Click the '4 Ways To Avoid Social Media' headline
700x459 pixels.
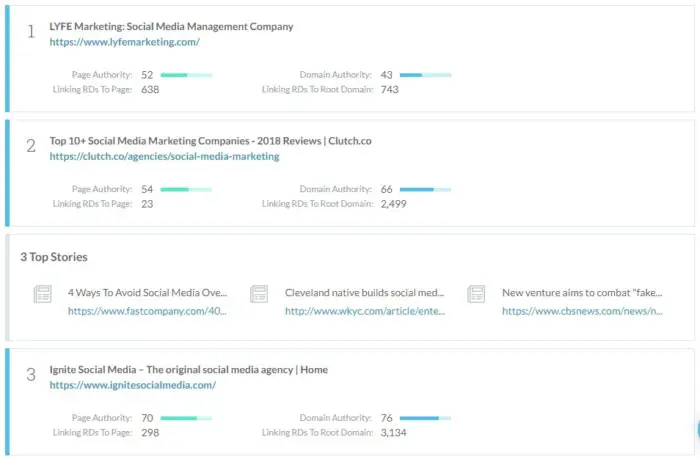point(147,292)
